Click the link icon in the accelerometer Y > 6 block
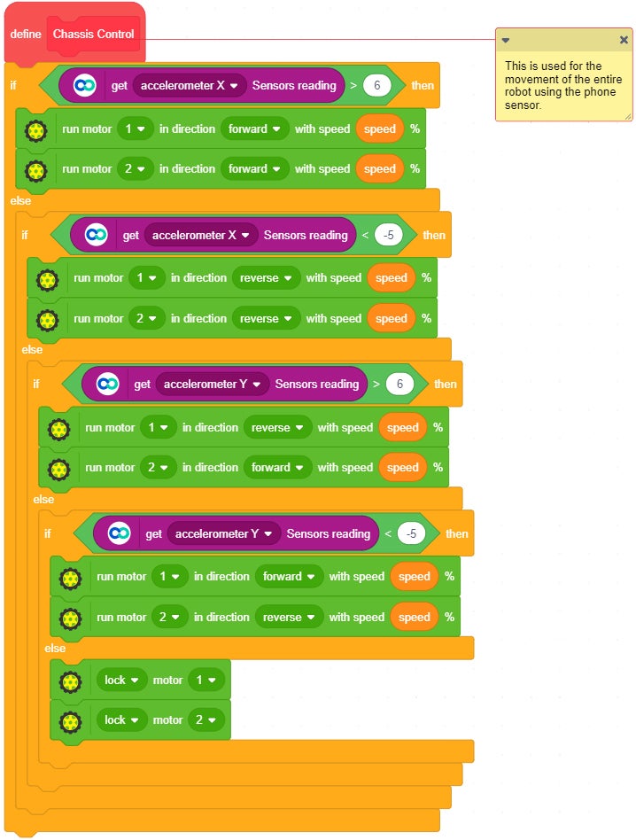This screenshot has height=840, width=636. (108, 385)
